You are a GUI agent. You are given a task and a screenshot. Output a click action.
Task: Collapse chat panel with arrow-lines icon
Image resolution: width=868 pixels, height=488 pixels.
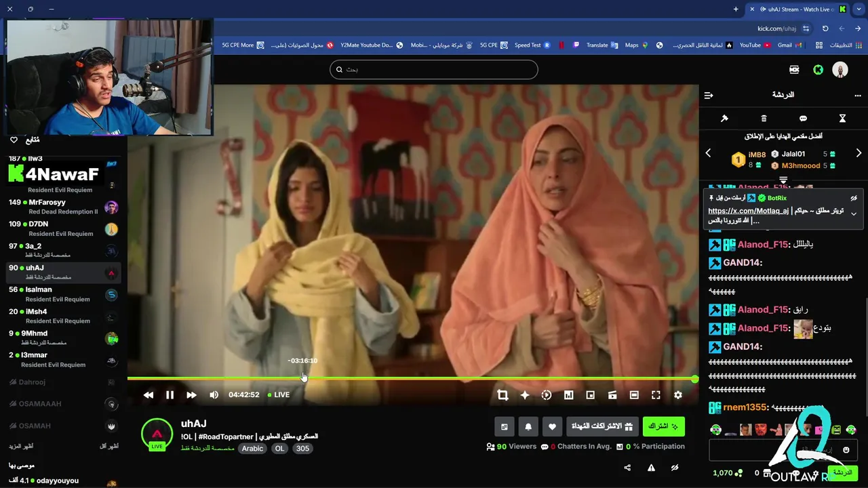point(709,96)
